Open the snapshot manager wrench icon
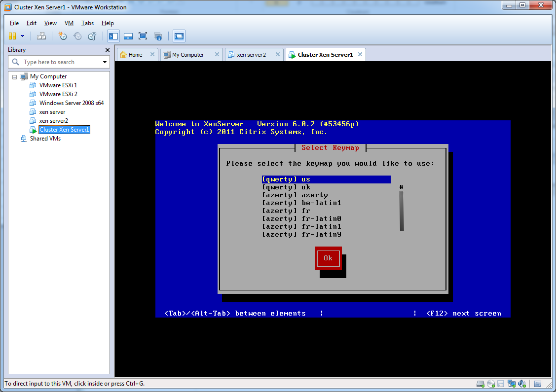 tap(92, 36)
